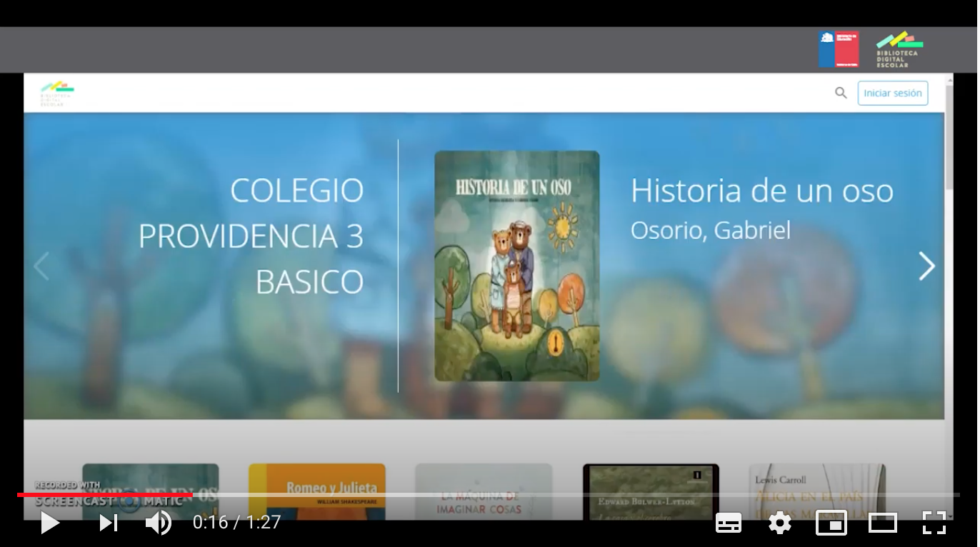This screenshot has height=547, width=980.
Task: Click author name Osorio, Gabriel
Action: (x=711, y=230)
